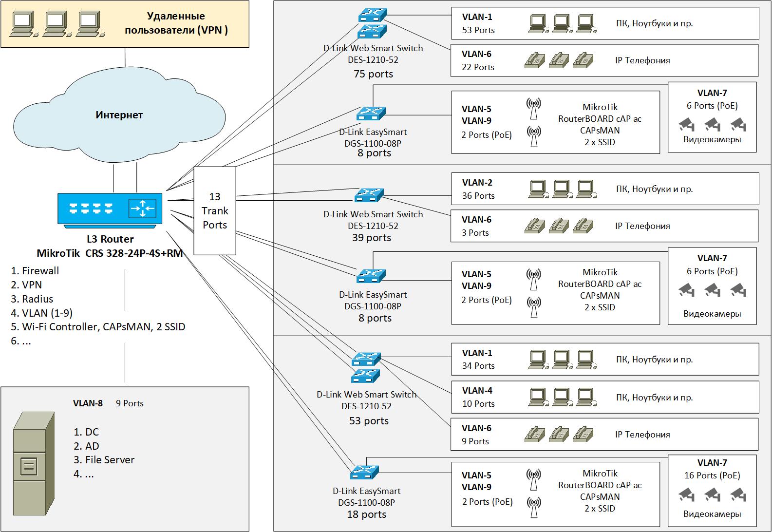Image resolution: width=772 pixels, height=532 pixels.
Task: Click the '2. AD' server entry
Action: [86, 446]
